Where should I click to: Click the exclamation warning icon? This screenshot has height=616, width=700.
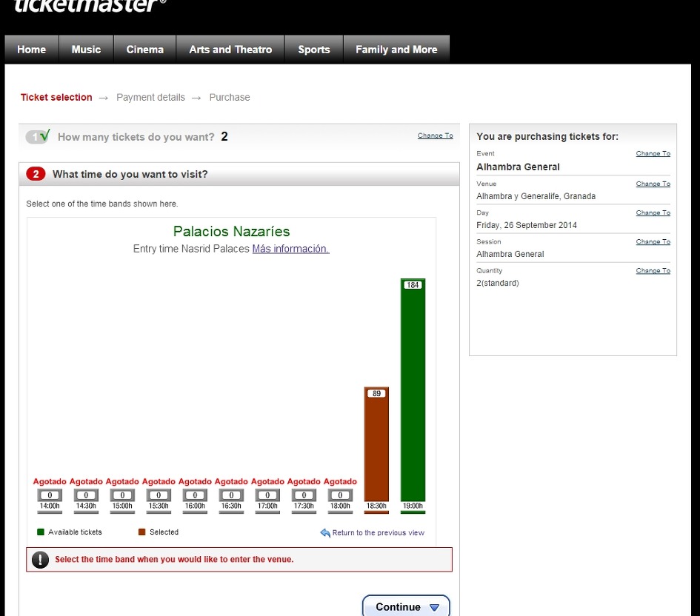[x=40, y=559]
